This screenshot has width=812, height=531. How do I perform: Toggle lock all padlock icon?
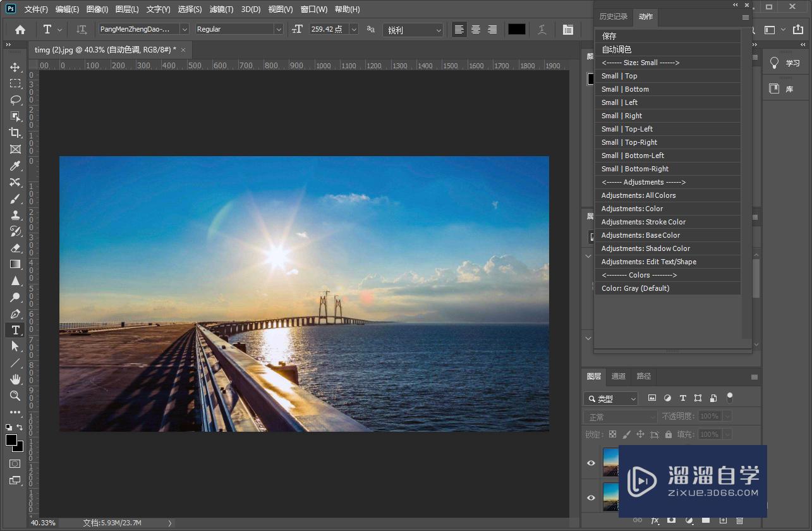669,434
